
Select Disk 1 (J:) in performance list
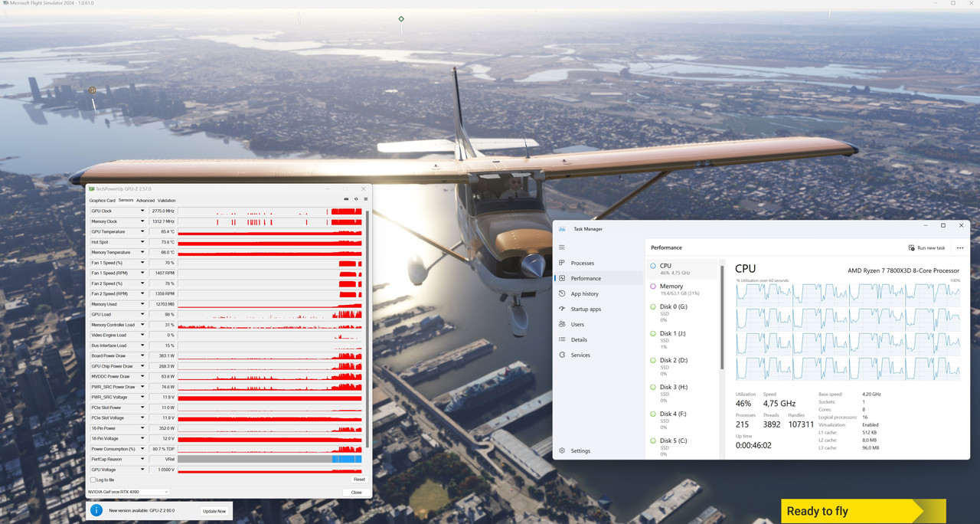(x=682, y=339)
